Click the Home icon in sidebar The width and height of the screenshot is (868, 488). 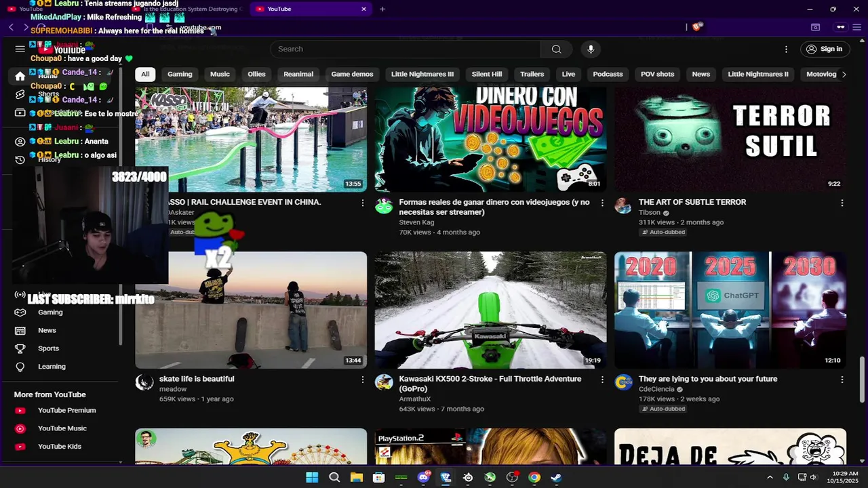[x=20, y=76]
